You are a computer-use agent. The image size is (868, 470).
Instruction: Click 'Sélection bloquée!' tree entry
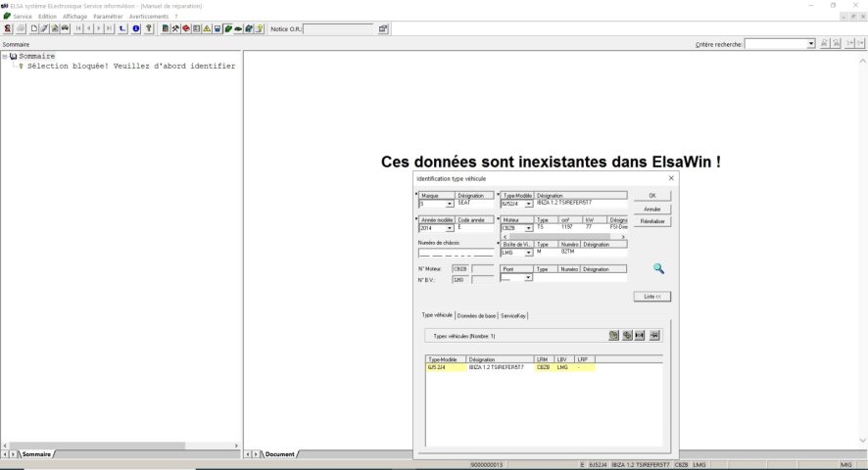[x=131, y=66]
